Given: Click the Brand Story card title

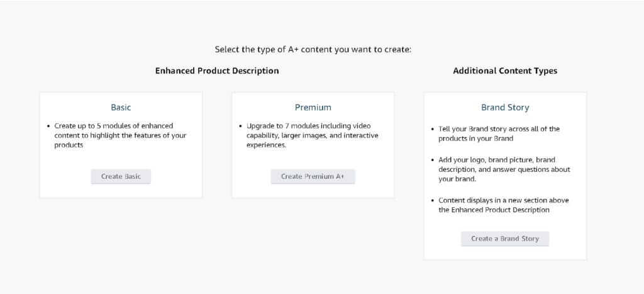Looking at the screenshot, I should point(504,108).
